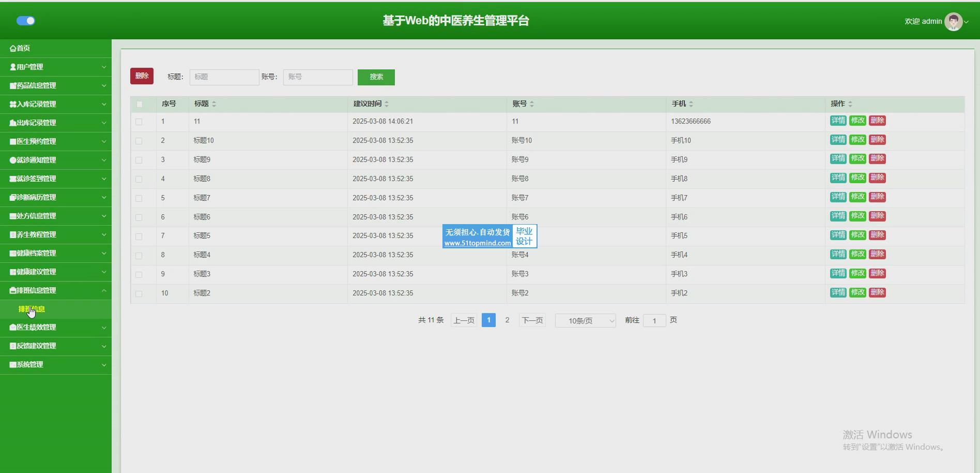The width and height of the screenshot is (980, 473).
Task: Click the user management person icon
Action: pos(13,67)
